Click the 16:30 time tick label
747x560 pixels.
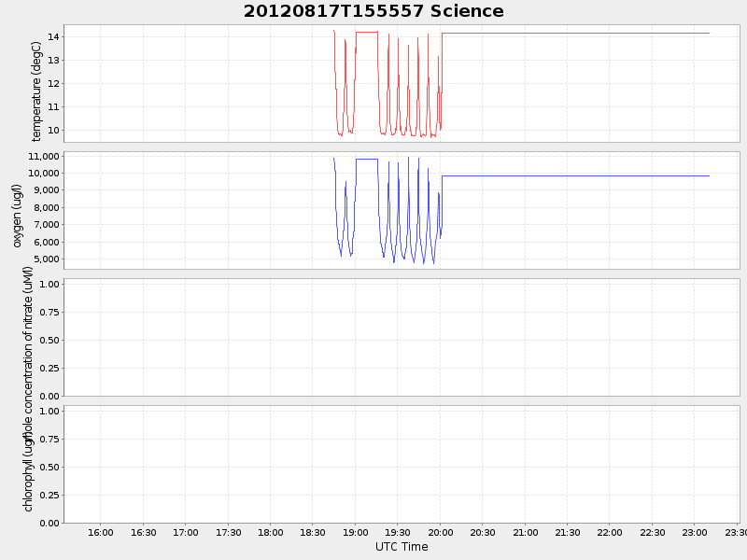(144, 532)
